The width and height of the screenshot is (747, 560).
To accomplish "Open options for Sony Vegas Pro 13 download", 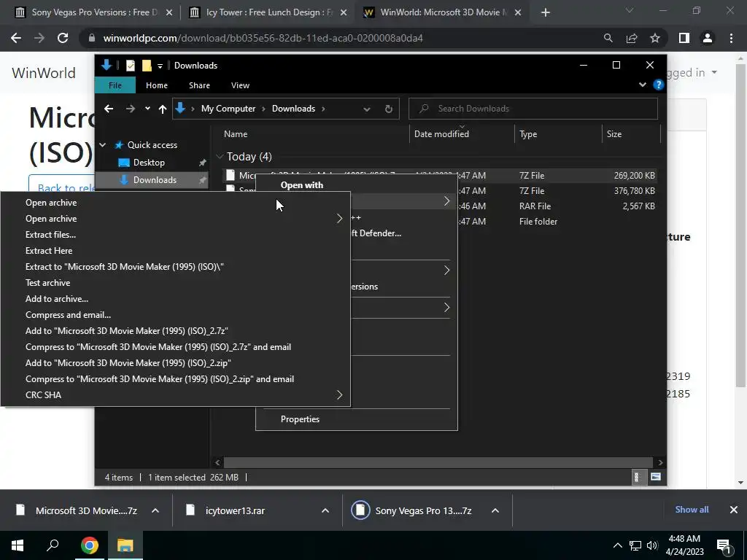I will tap(495, 510).
